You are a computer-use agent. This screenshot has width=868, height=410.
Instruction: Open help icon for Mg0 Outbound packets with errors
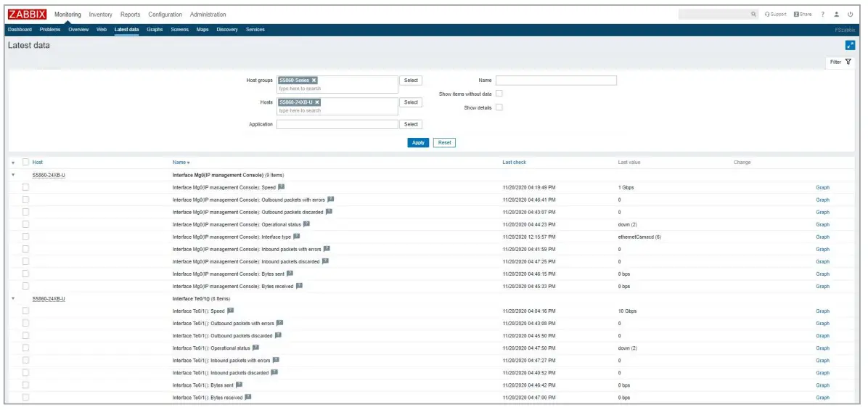(x=330, y=199)
